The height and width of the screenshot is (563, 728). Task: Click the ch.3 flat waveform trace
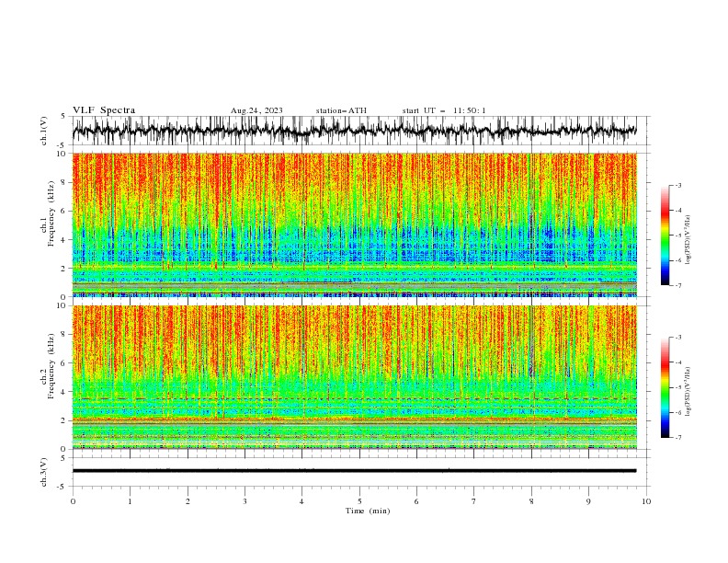coord(354,471)
